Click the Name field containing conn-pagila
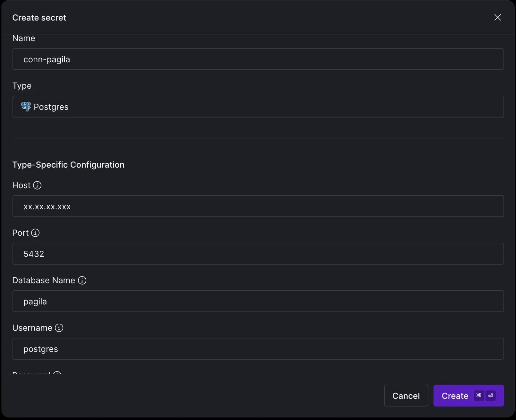This screenshot has width=516, height=420. point(258,59)
